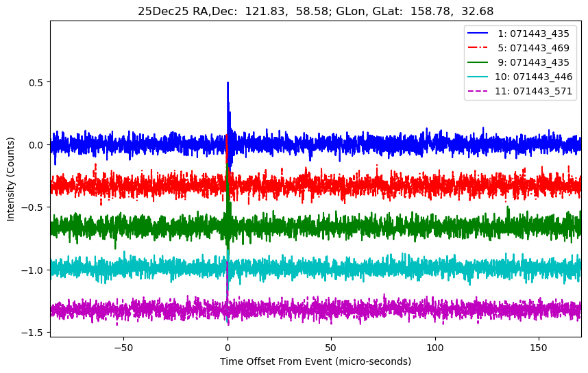The image size is (588, 373).
Task: Click the y-axis tick label '−1.0'
Action: tap(33, 270)
